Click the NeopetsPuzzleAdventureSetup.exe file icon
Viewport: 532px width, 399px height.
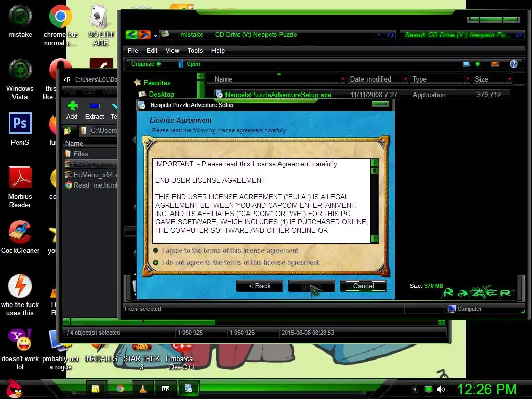(219, 95)
